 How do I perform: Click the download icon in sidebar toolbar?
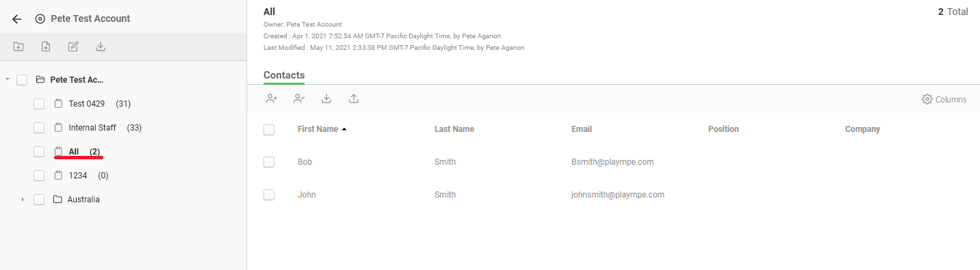click(x=101, y=46)
